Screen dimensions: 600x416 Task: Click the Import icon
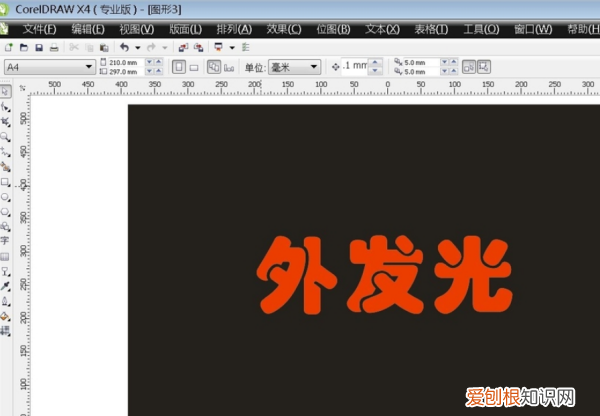coord(183,47)
